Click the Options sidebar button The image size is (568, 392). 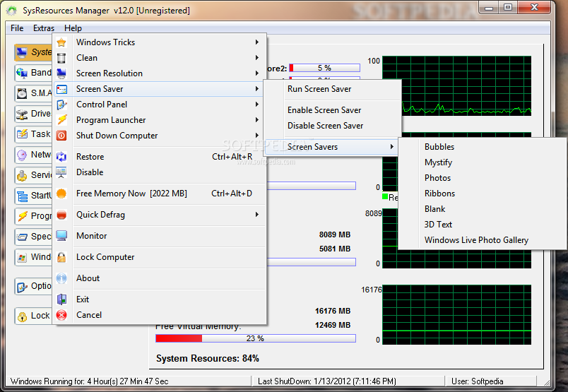pyautogui.click(x=33, y=286)
